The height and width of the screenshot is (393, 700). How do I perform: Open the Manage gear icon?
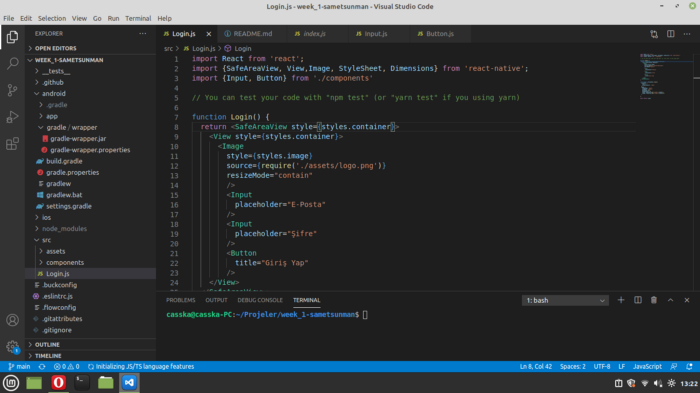pos(12,347)
